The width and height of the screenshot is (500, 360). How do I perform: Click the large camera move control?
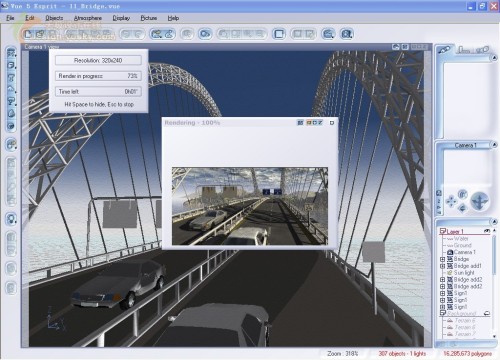click(x=479, y=201)
